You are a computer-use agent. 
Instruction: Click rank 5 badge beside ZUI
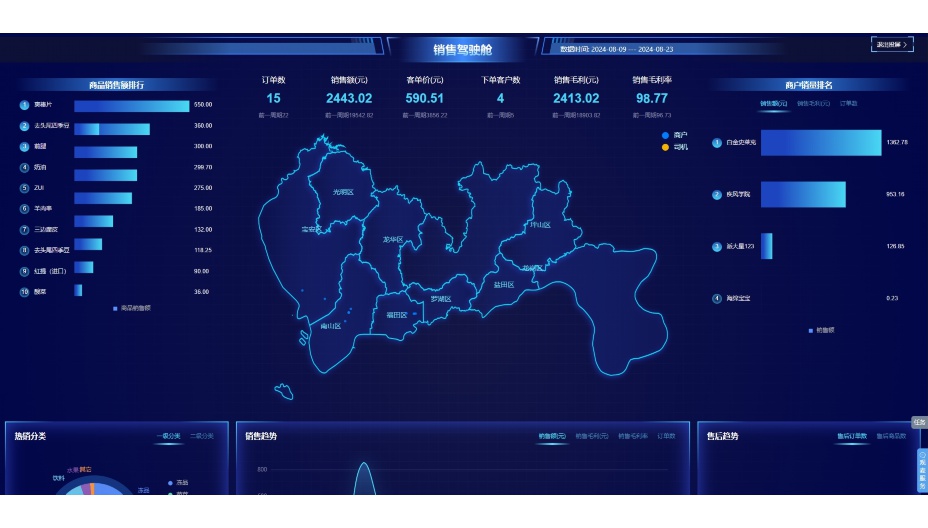[x=24, y=188]
